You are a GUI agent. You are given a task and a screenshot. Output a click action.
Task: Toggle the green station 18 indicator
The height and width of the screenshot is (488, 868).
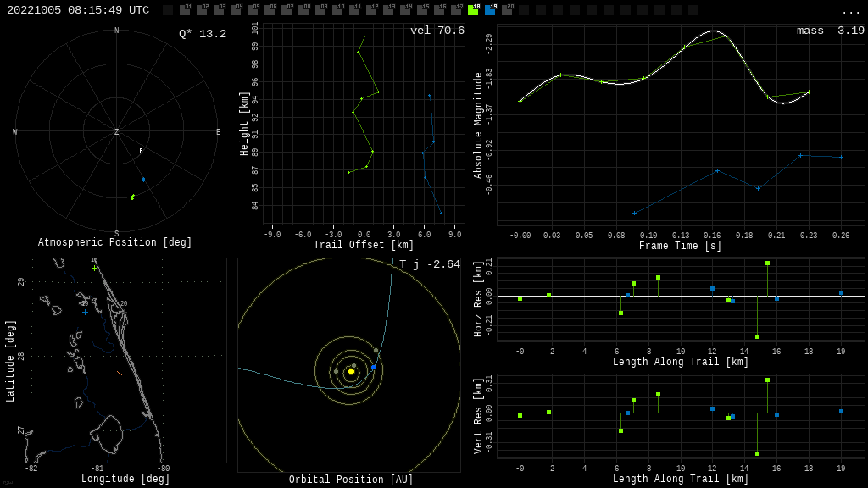coord(473,10)
